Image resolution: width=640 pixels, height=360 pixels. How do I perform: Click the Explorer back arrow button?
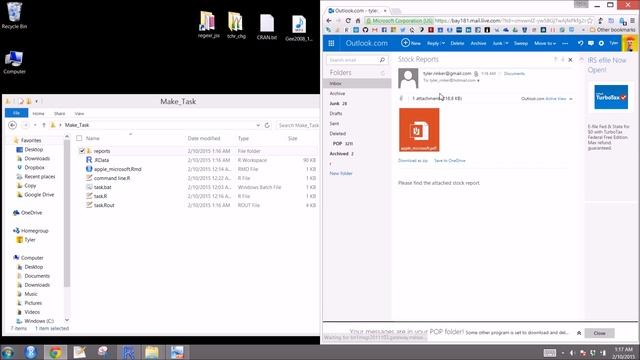(13, 125)
